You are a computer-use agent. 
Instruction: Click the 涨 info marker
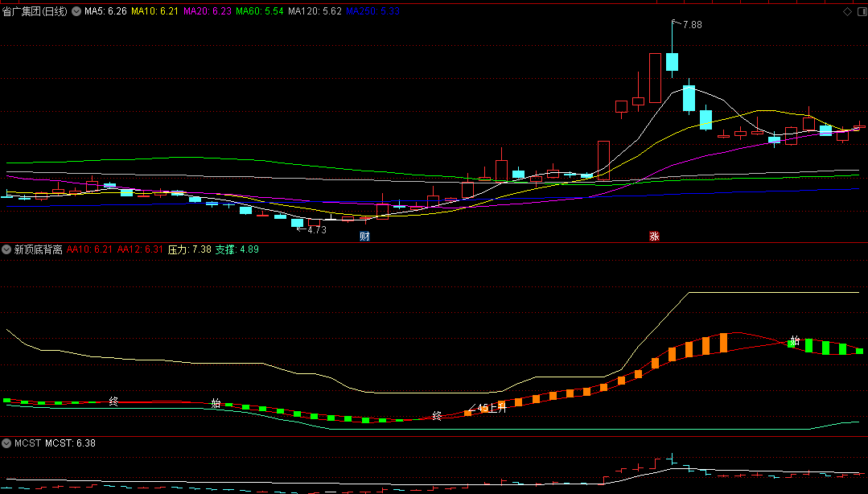click(654, 237)
